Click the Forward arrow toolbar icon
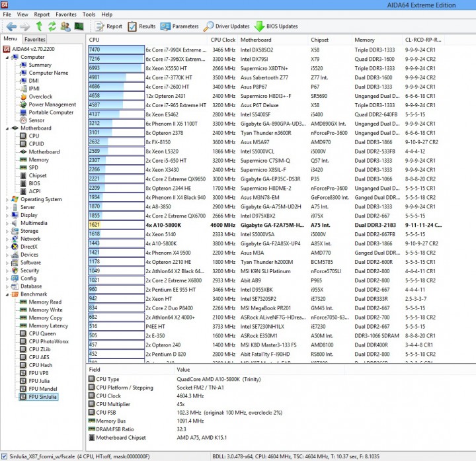Viewport: 476px width, 461px height. [x=25, y=26]
